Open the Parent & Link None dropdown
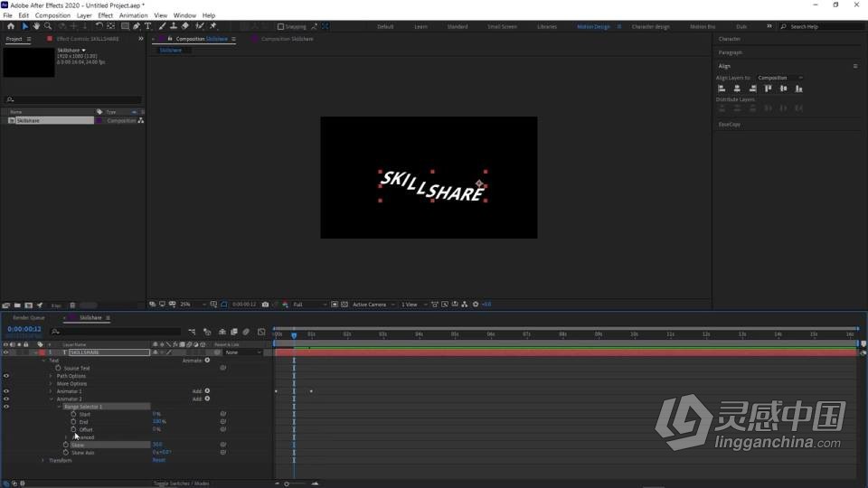Image resolution: width=868 pixels, height=488 pixels. (243, 352)
